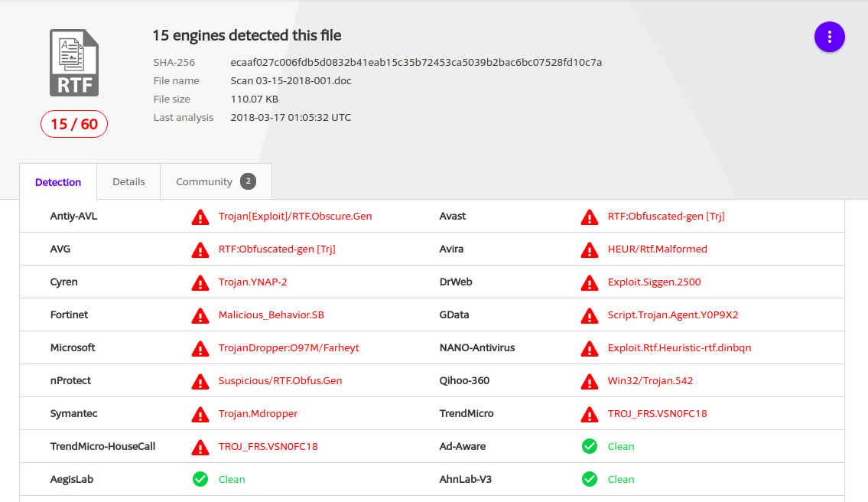
Task: Click the file name Scan 03-15-2018-001.doc
Action: pos(291,80)
